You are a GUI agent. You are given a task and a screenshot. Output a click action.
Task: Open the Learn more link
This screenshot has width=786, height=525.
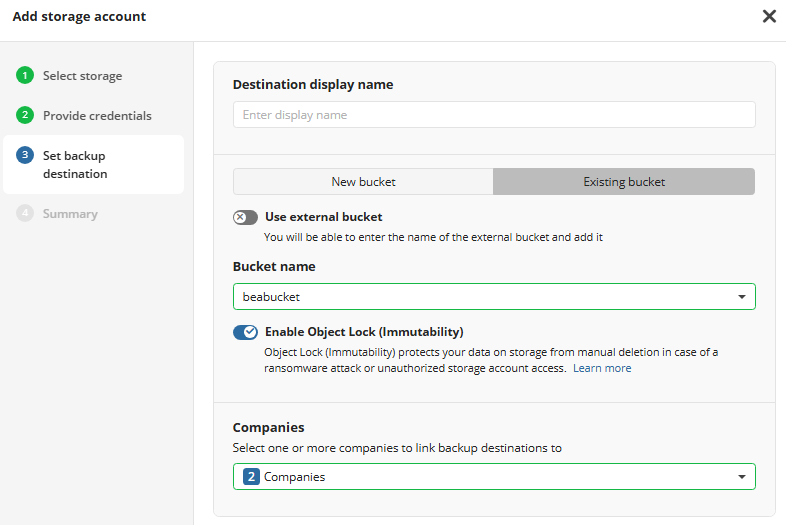(x=602, y=368)
